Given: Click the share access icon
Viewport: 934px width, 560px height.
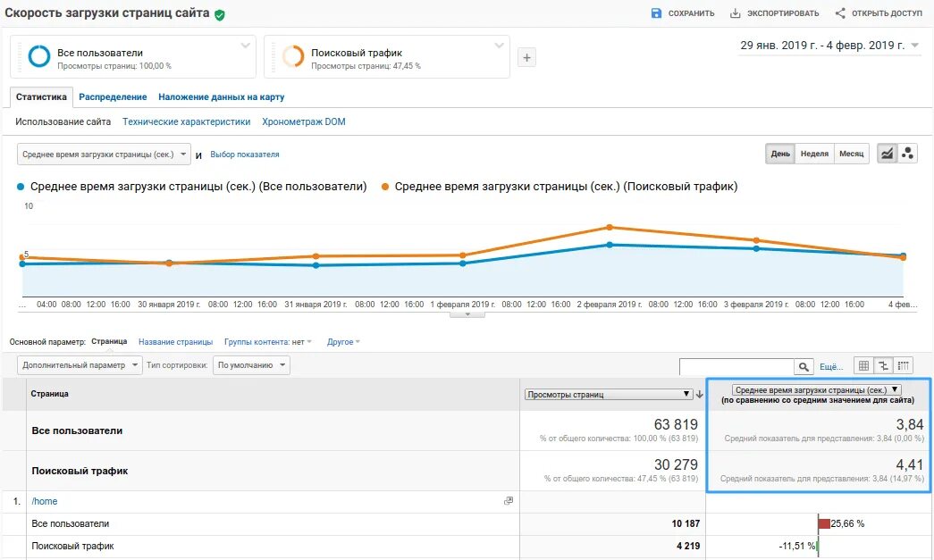Looking at the screenshot, I should pyautogui.click(x=840, y=13).
